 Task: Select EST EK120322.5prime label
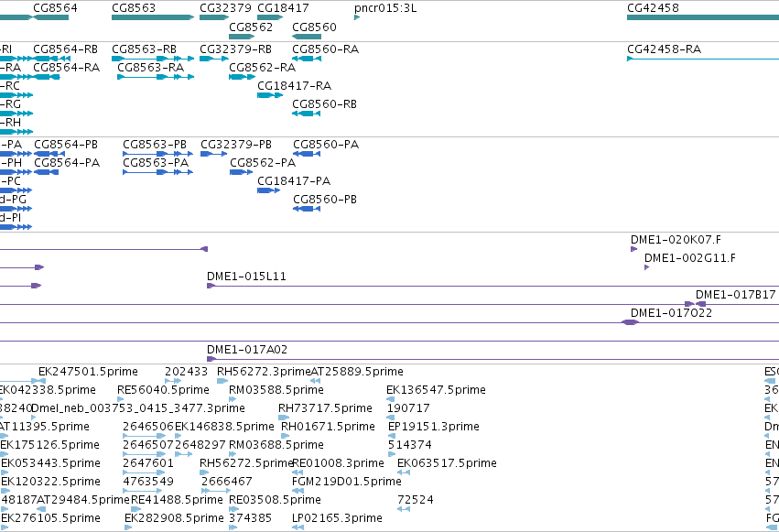[50, 482]
